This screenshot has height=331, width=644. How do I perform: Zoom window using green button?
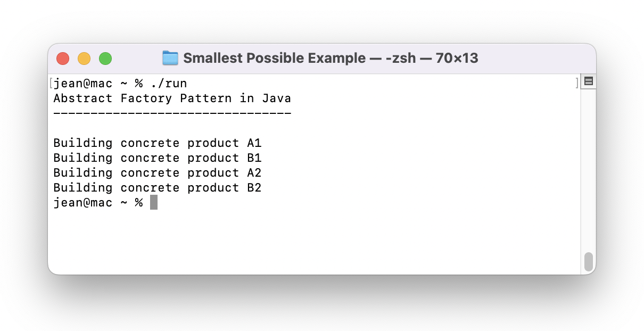(105, 59)
